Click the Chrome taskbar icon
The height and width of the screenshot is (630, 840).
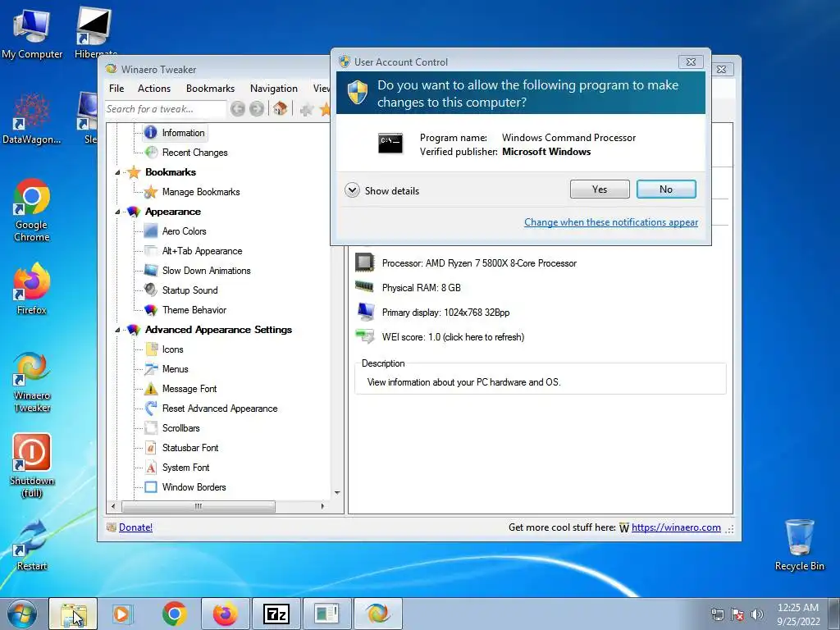(174, 614)
